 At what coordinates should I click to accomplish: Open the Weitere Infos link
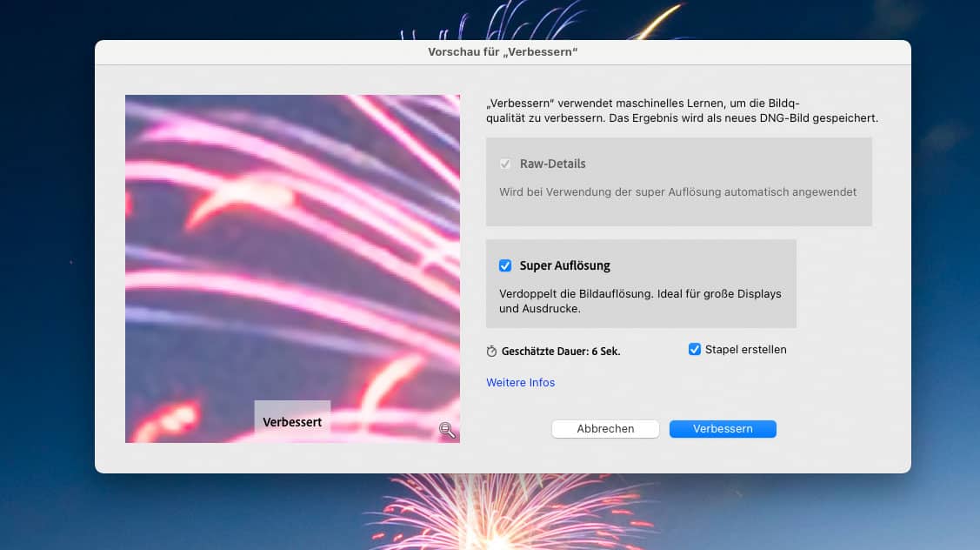tap(520, 382)
